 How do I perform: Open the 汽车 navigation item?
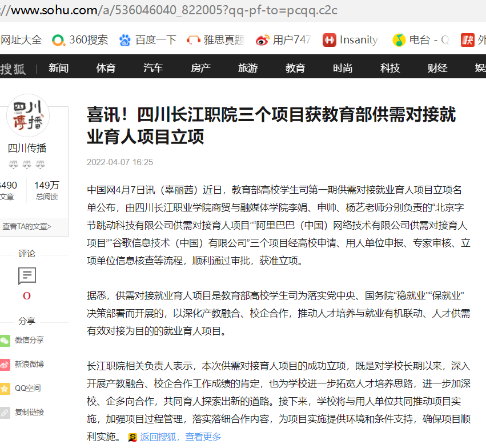pos(153,68)
